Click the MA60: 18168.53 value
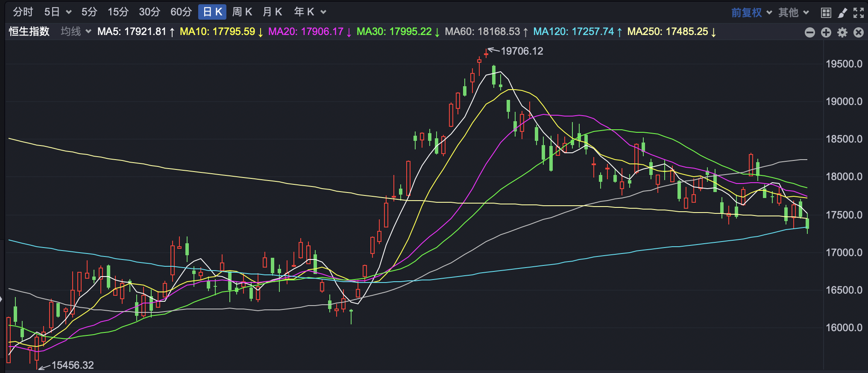Viewport: 868px width, 373px height. (x=487, y=32)
